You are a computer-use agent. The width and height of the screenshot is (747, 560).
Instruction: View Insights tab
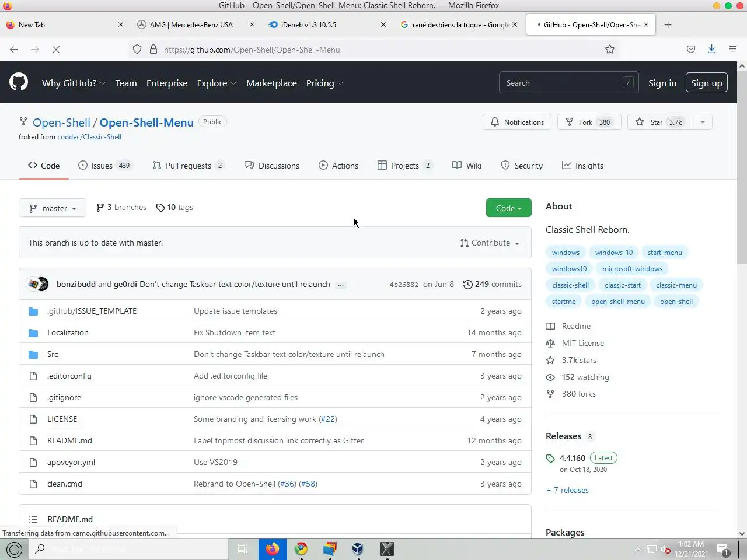pos(582,166)
